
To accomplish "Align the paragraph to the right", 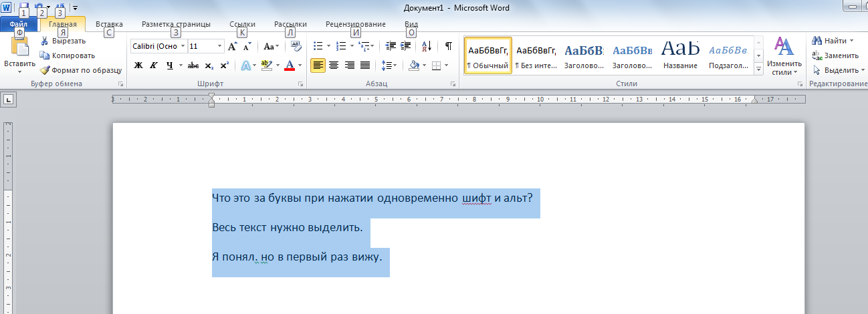I will (349, 65).
